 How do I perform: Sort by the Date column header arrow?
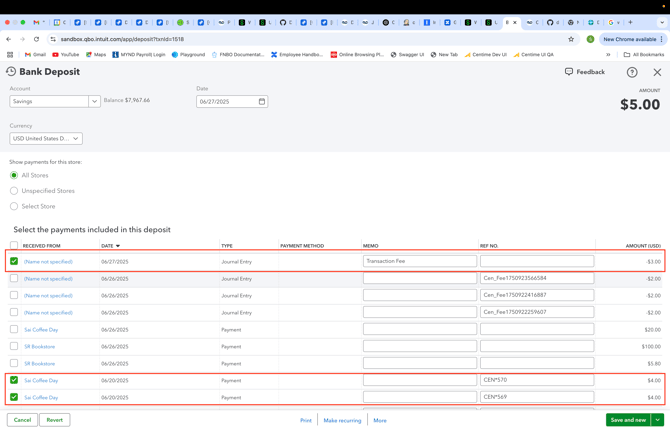click(118, 246)
